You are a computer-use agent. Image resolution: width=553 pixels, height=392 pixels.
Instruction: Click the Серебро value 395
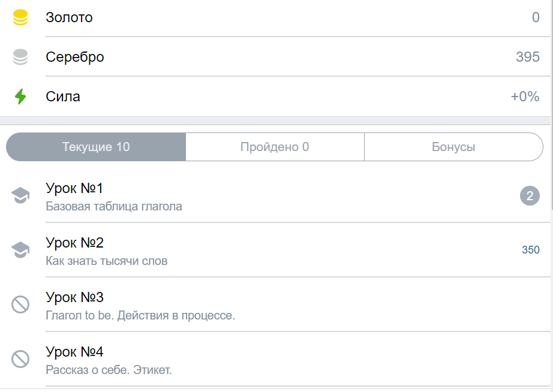pyautogui.click(x=528, y=57)
